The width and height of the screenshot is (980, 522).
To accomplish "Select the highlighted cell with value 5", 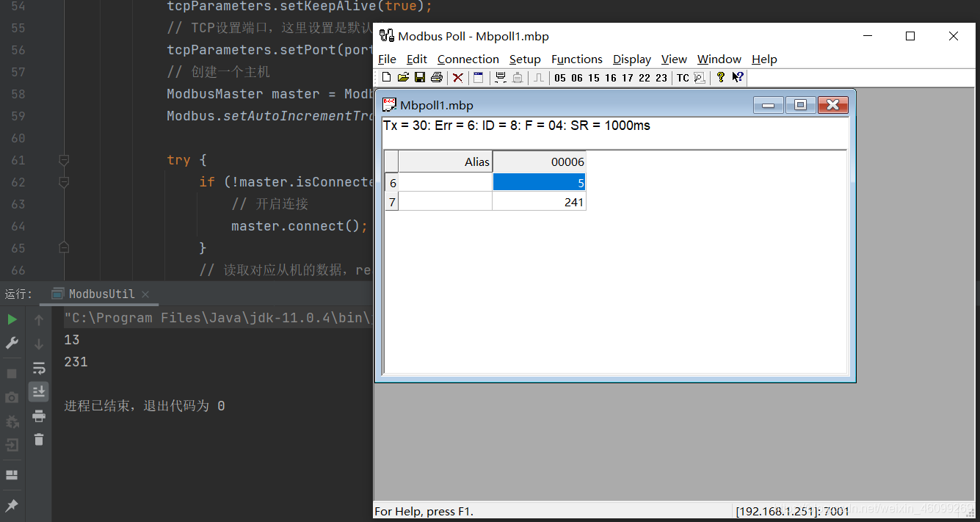I will click(539, 182).
